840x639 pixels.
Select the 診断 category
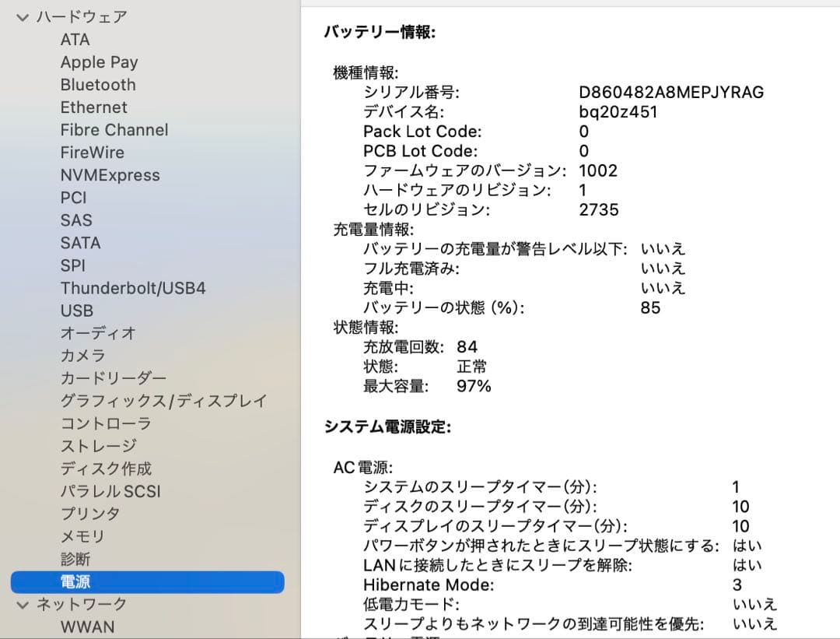point(74,559)
